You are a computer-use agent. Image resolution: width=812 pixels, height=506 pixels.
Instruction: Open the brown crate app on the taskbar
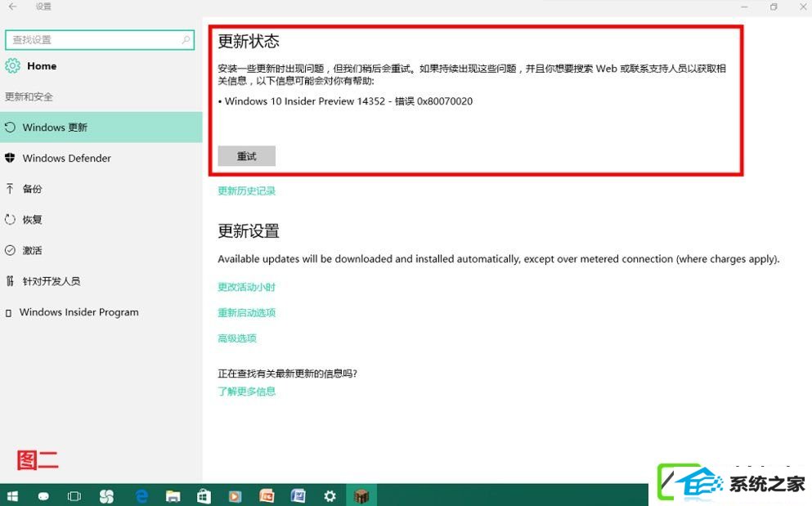click(361, 496)
